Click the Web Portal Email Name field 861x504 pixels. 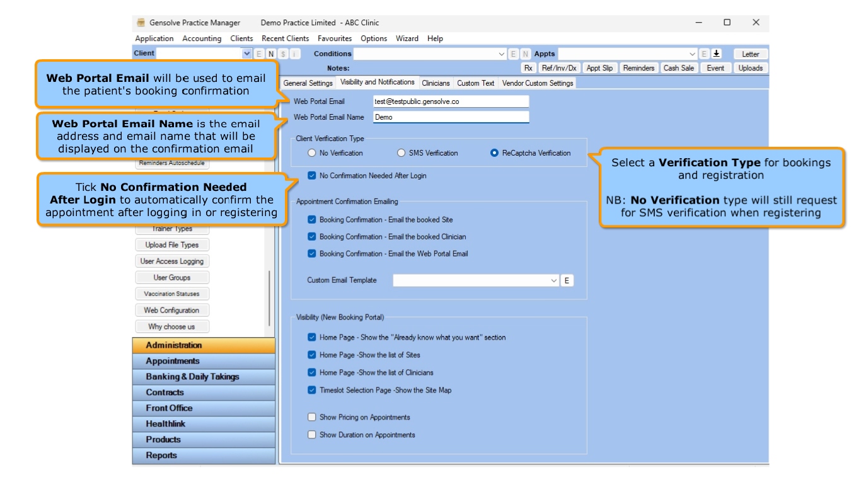pos(451,117)
